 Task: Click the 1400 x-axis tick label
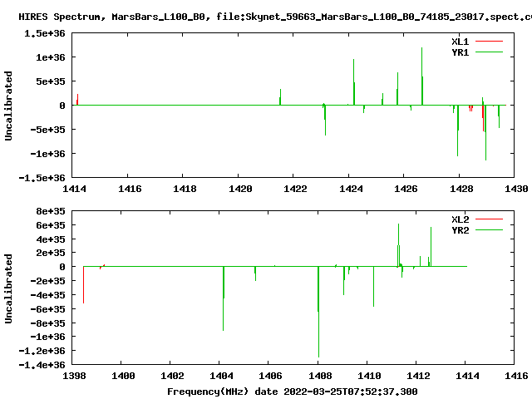[123, 376]
